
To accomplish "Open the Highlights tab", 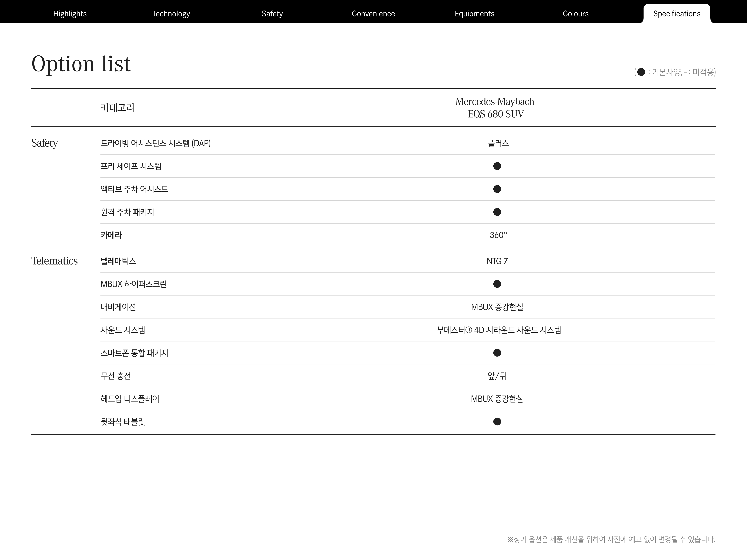I will [70, 13].
